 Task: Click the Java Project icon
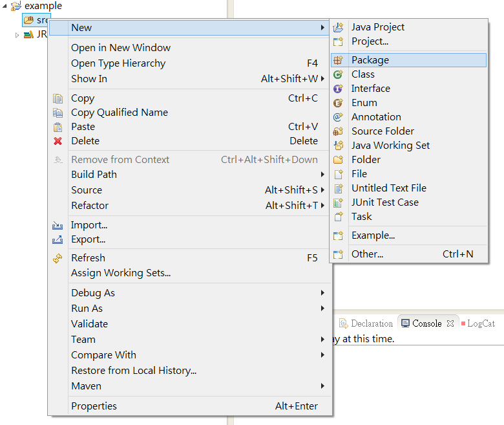click(338, 27)
